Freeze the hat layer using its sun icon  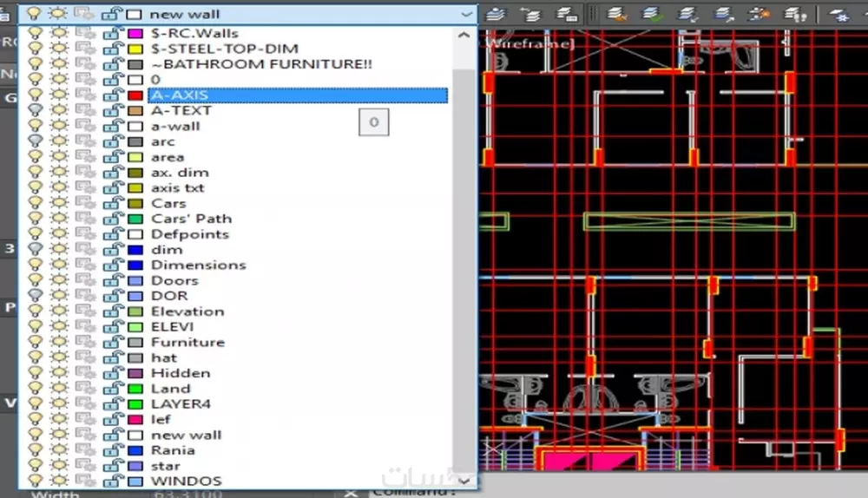[59, 357]
